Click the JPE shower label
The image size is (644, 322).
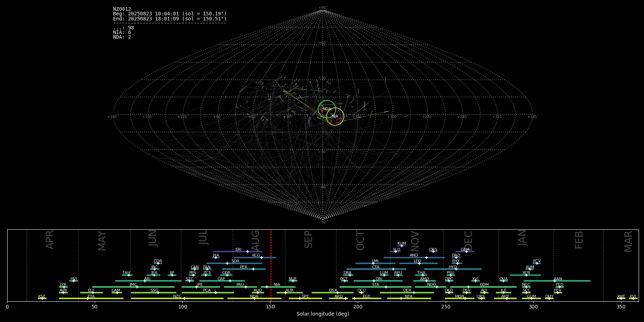point(200,285)
